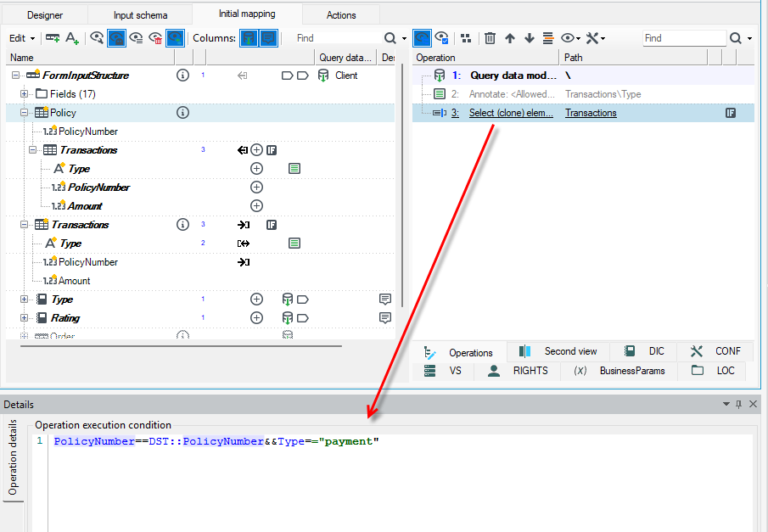Click the Select (clone) element operation link
The height and width of the screenshot is (532, 768).
click(511, 113)
